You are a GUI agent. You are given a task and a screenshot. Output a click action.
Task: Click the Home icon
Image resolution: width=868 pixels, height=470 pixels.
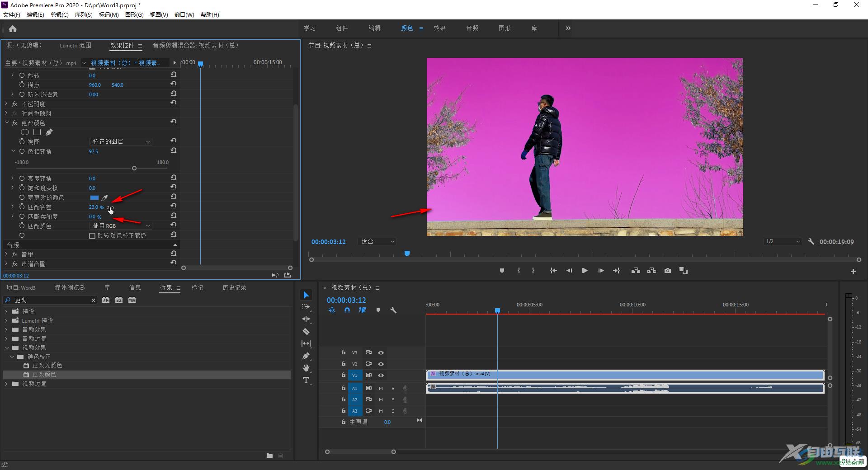pyautogui.click(x=13, y=29)
